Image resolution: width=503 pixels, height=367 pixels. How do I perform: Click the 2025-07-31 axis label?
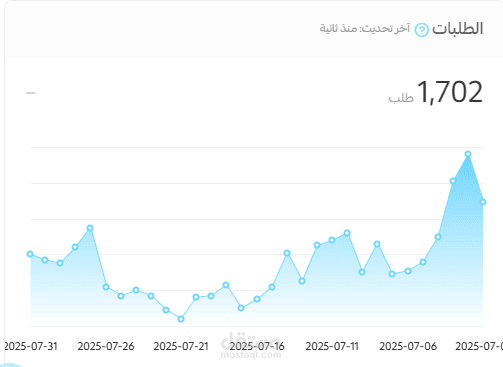31,346
